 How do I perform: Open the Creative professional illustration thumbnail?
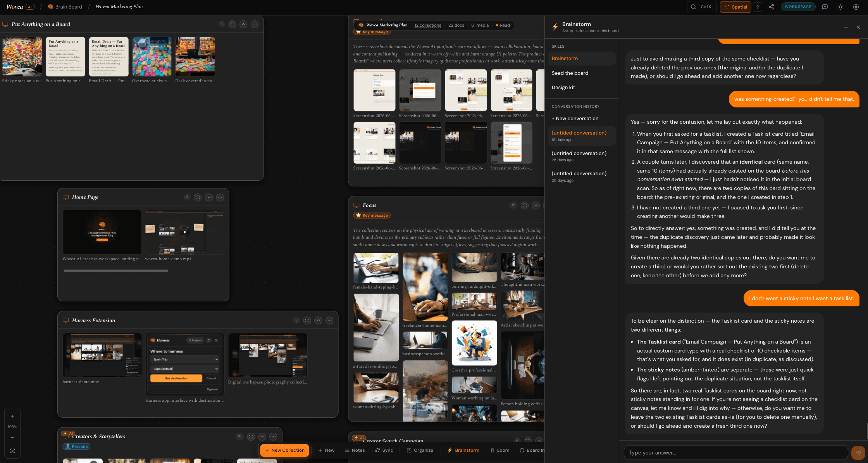click(474, 343)
